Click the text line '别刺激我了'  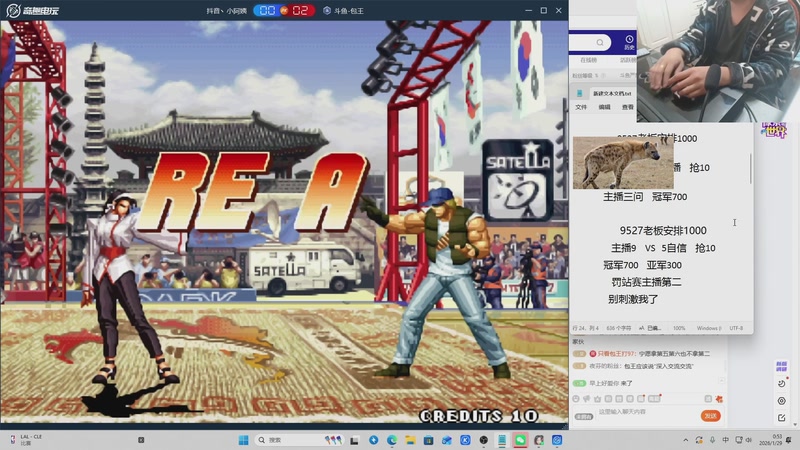(633, 299)
